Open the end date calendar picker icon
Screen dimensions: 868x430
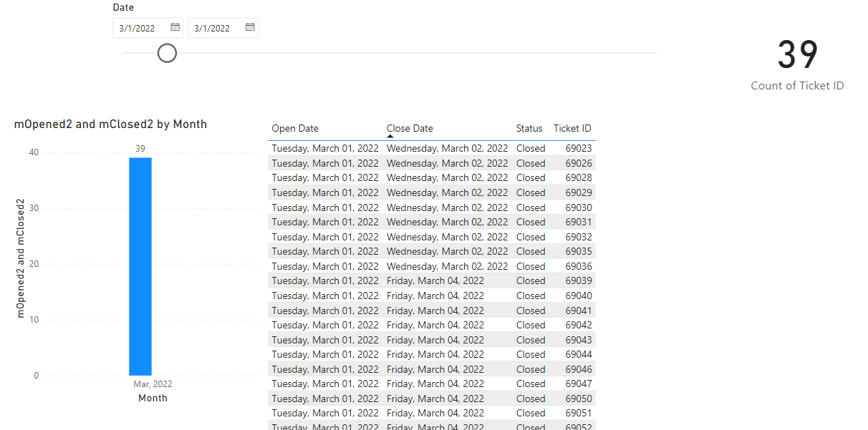pyautogui.click(x=250, y=27)
